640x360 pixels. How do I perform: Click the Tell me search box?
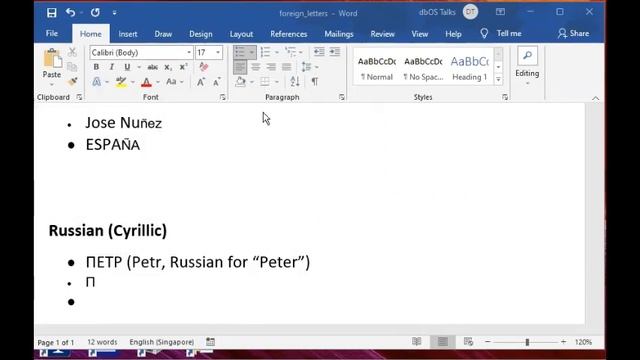(x=501, y=33)
